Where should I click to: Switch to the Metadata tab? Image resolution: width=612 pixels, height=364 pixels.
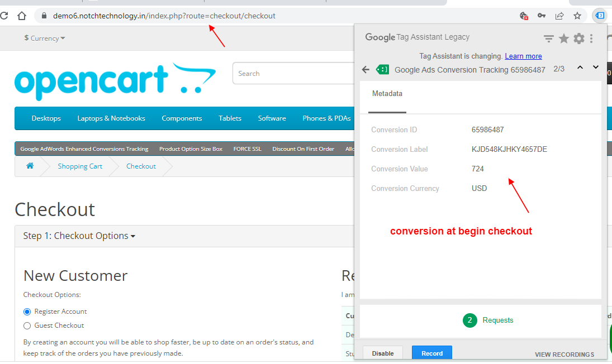pos(387,93)
